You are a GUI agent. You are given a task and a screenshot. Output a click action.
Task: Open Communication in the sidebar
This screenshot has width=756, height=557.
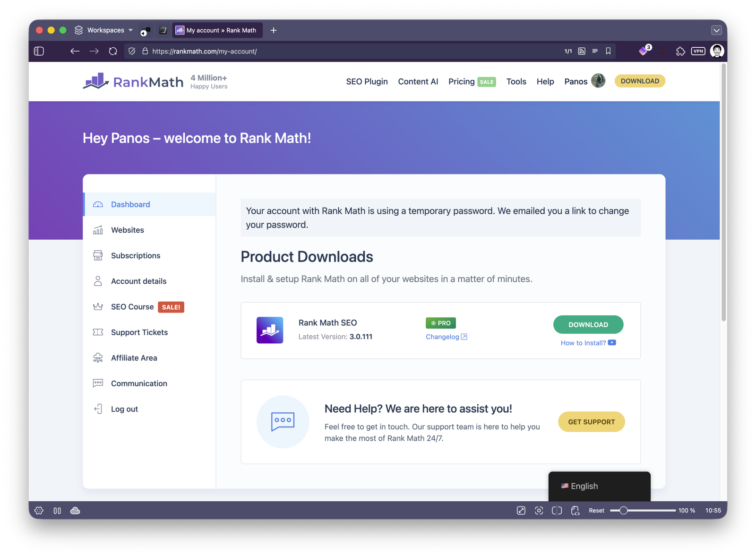(x=149, y=383)
